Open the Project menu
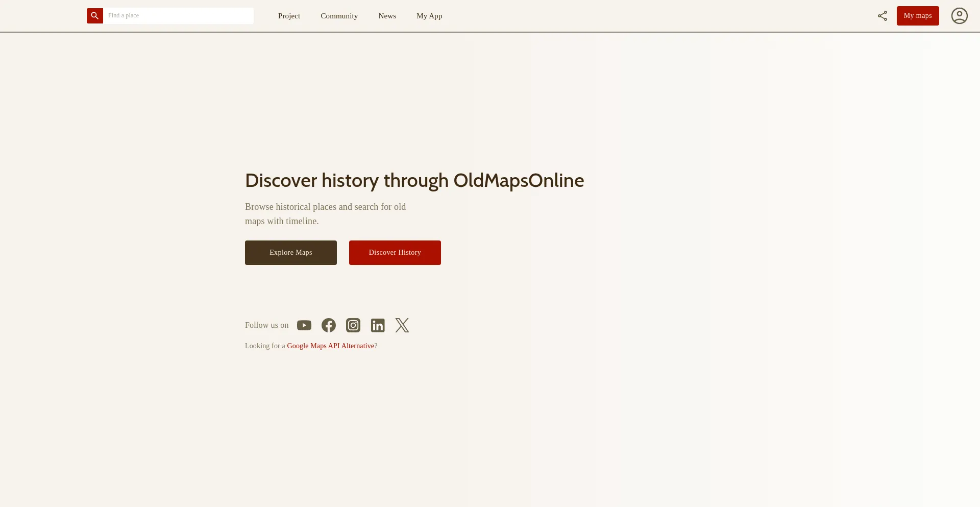 pos(289,16)
